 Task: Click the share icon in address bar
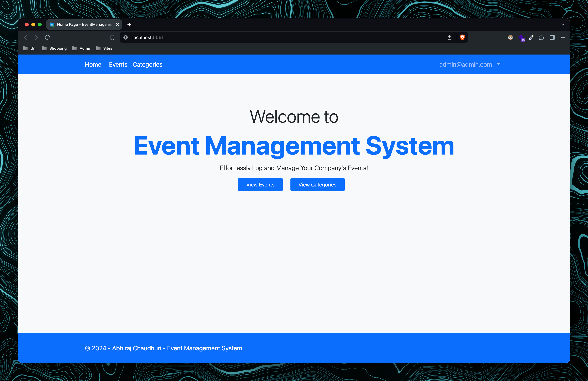point(449,37)
